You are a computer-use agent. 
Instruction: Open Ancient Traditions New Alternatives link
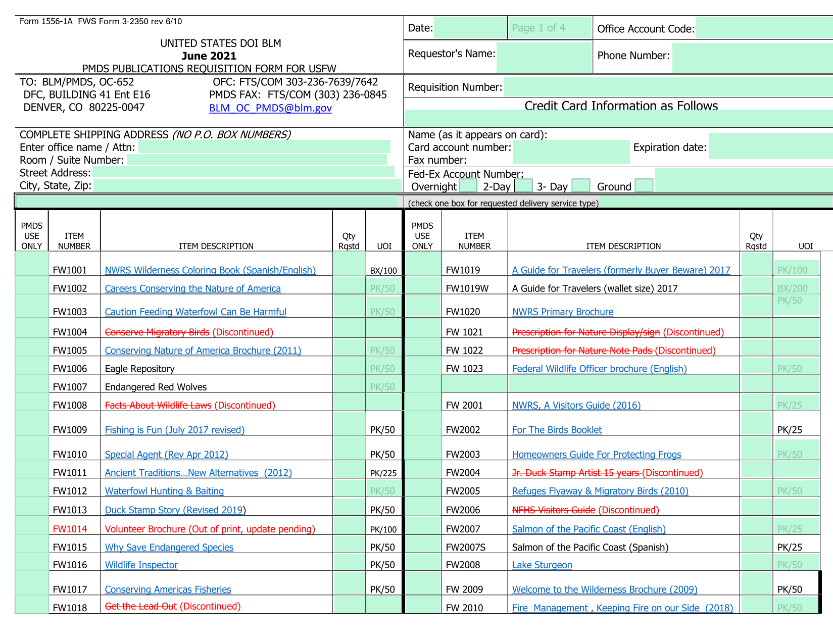(x=198, y=473)
